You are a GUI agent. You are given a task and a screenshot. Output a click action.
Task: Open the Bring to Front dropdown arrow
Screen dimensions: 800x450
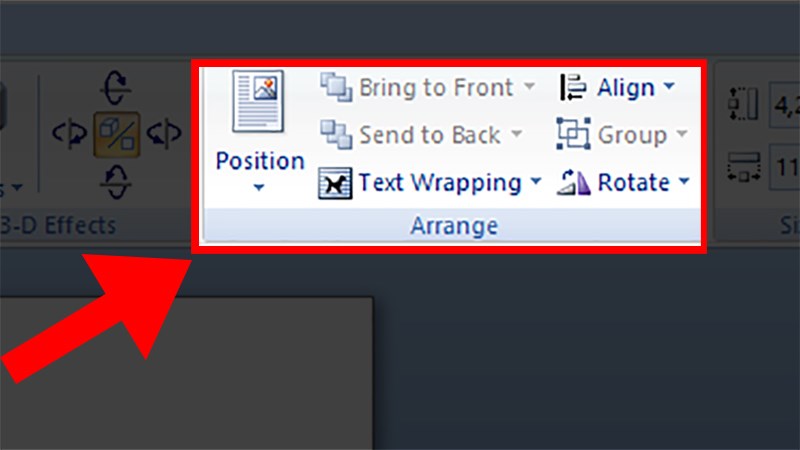point(530,86)
